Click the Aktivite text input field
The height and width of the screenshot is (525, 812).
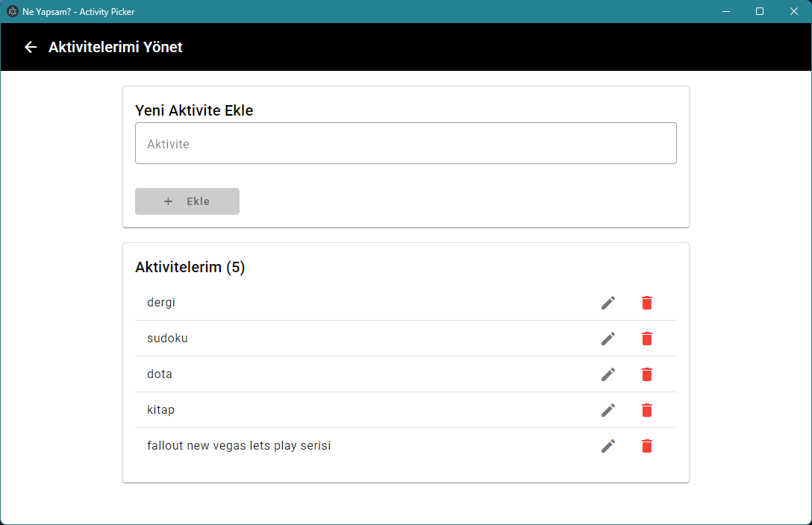(x=405, y=144)
